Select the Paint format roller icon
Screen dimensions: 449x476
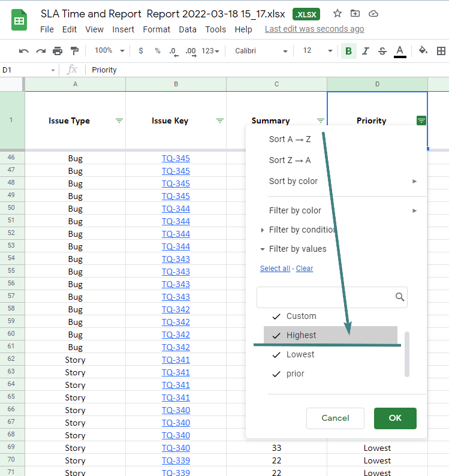coord(74,51)
